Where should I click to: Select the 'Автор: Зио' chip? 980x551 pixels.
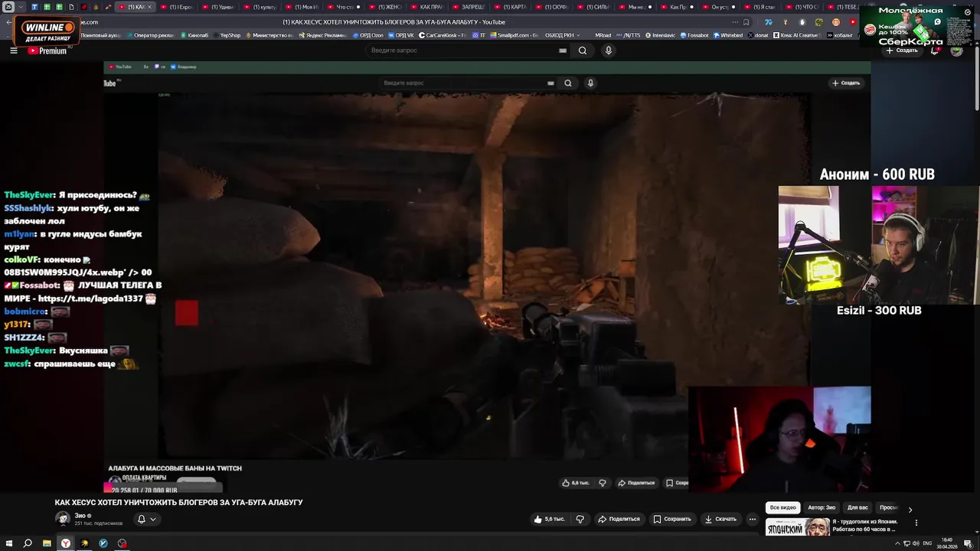822,507
